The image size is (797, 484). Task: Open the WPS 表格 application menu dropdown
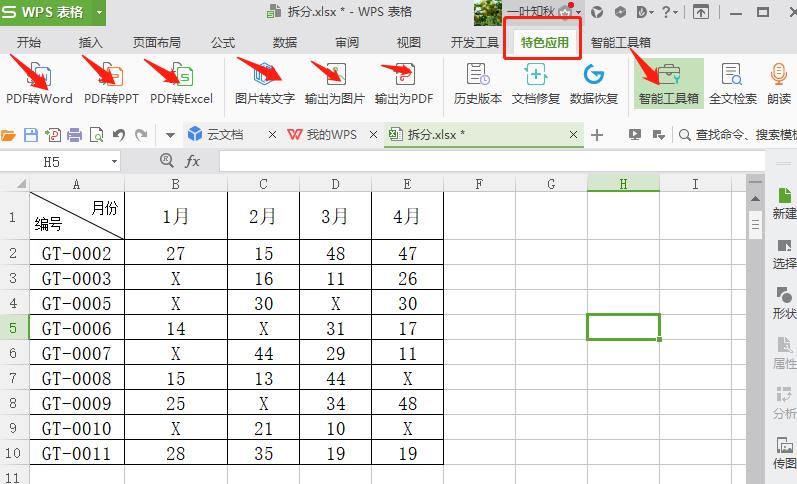click(x=99, y=12)
